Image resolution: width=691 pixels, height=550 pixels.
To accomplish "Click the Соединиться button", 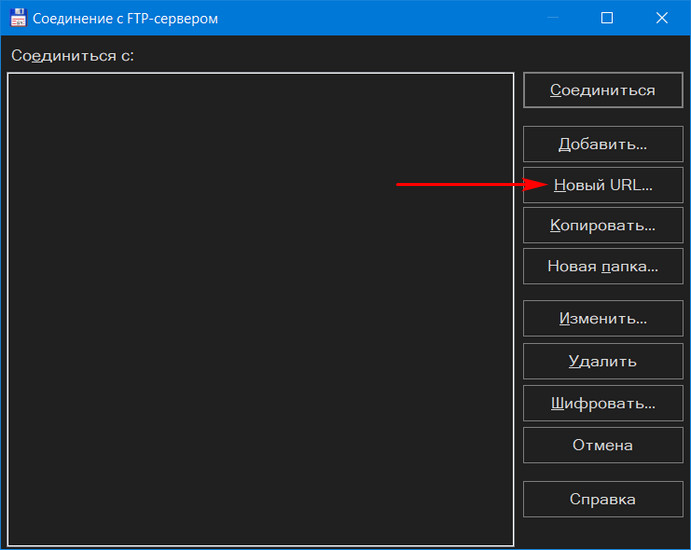I will point(603,90).
